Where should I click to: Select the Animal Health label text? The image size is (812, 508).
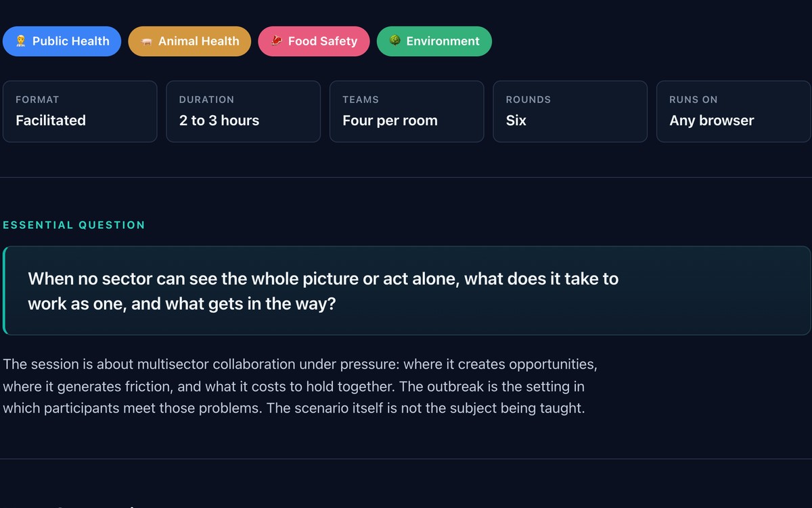point(199,41)
